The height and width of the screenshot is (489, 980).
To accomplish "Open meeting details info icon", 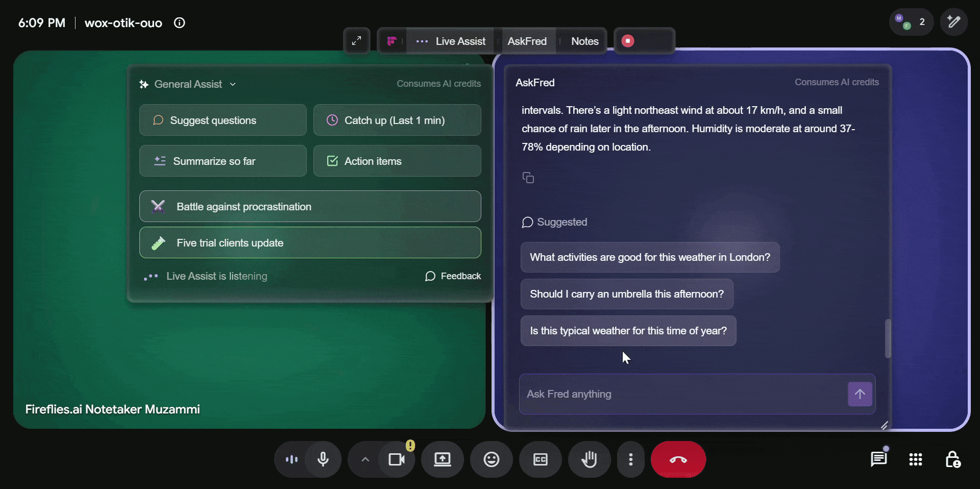I will (x=179, y=23).
